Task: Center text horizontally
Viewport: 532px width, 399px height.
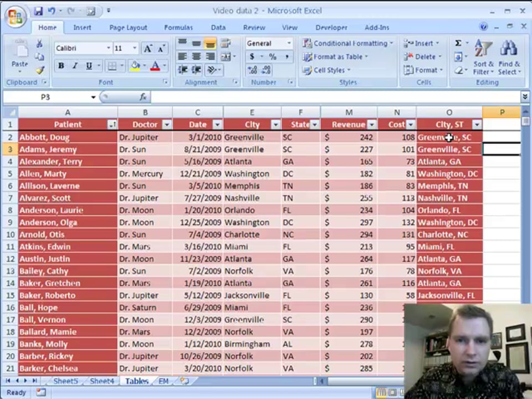Action: (x=196, y=57)
